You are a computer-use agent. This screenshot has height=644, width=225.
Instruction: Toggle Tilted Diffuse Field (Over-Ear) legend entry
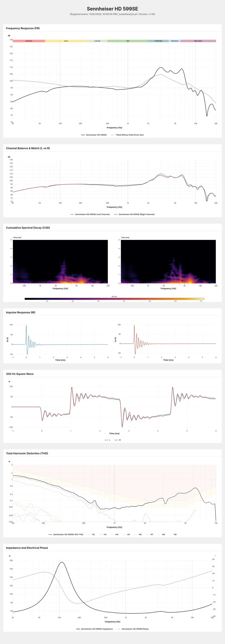click(x=127, y=135)
